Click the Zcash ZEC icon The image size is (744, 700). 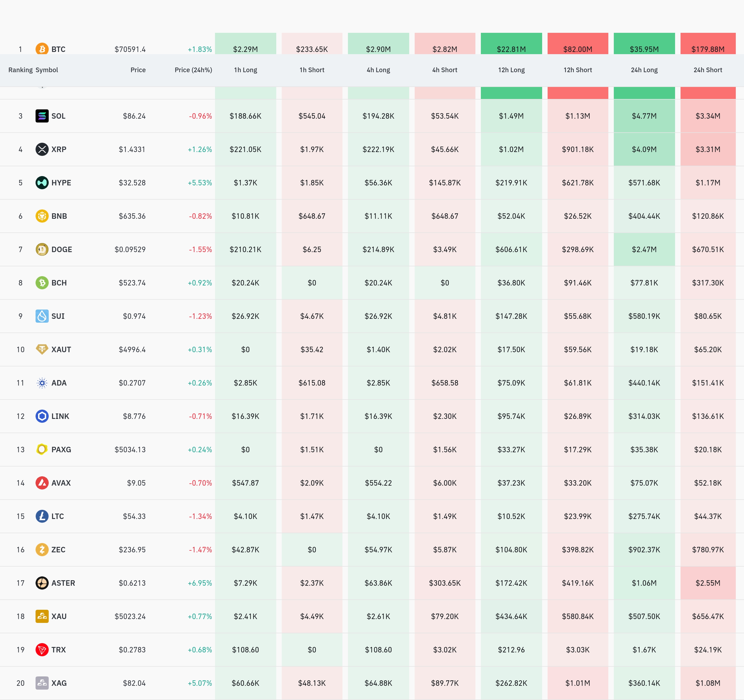point(42,550)
